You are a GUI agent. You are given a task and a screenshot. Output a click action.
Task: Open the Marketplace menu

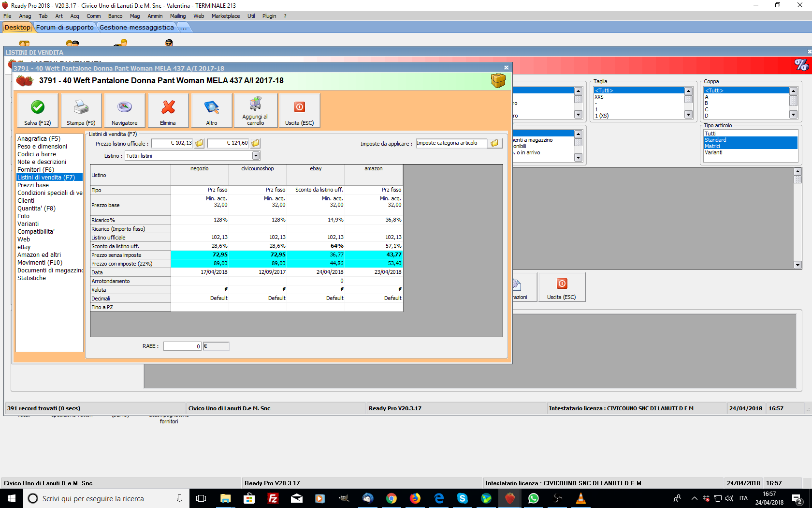pos(226,16)
